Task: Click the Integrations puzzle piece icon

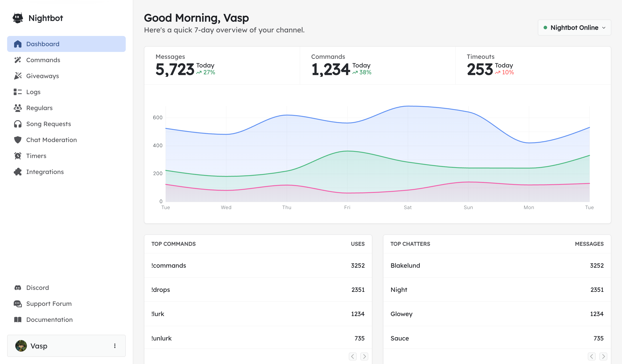Action: 18,172
